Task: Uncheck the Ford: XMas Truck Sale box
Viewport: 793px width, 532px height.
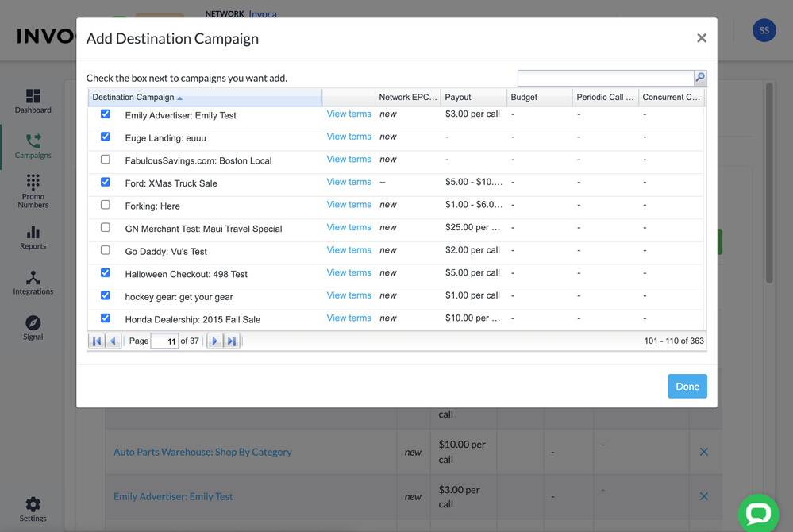Action: (106, 182)
